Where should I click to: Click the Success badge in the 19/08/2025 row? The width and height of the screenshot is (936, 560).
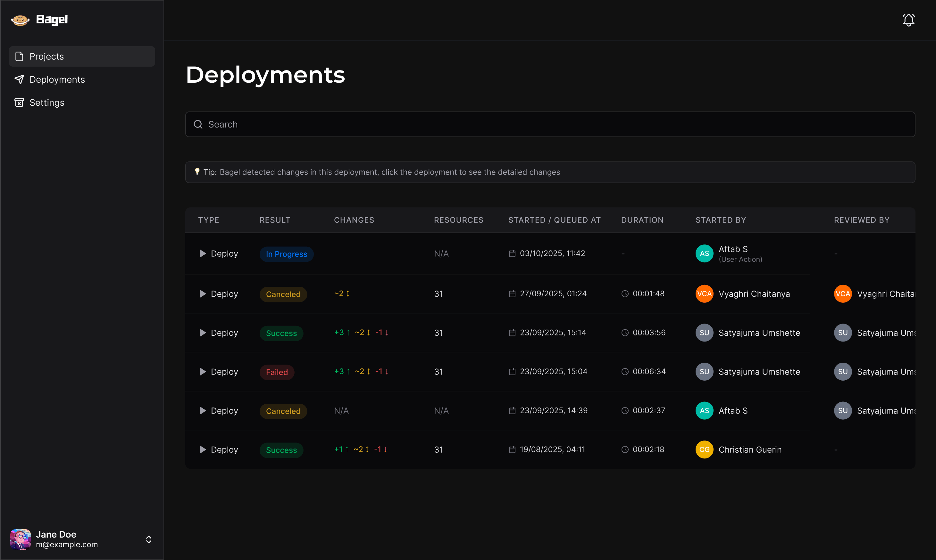[281, 450]
